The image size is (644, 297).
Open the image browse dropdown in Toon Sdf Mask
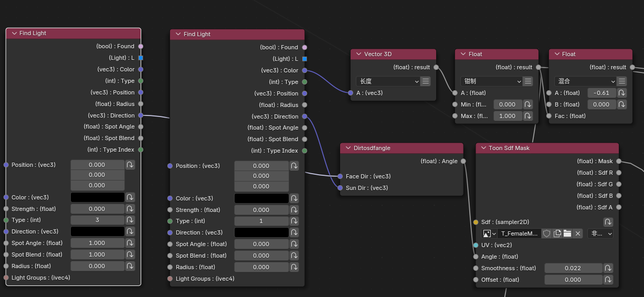coord(489,234)
